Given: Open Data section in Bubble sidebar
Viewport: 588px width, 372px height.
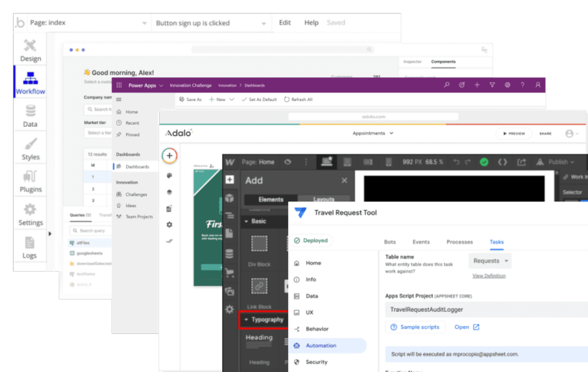Looking at the screenshot, I should (x=30, y=115).
